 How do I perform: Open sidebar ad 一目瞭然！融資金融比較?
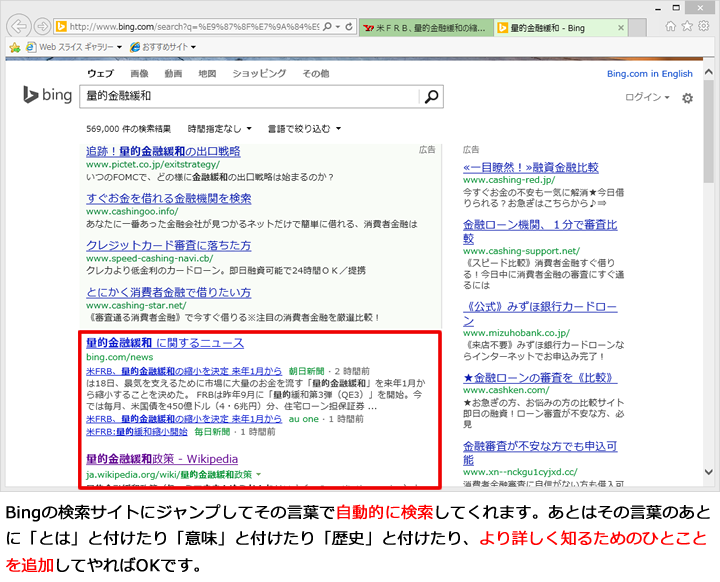point(530,167)
